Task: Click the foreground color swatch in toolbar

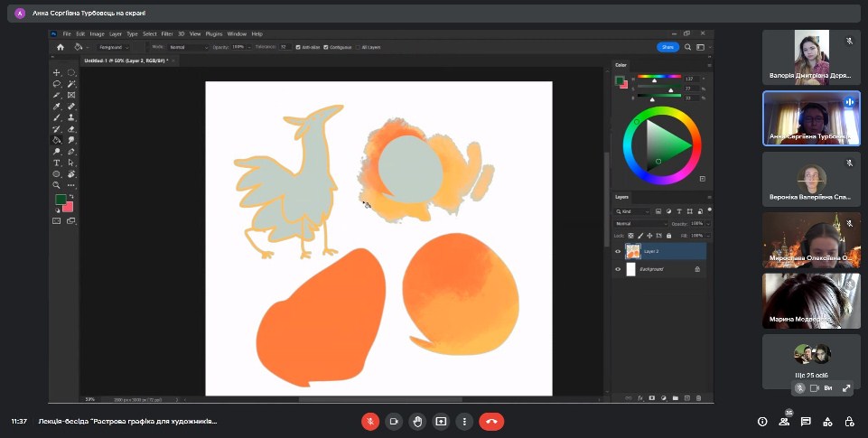Action: [x=61, y=200]
